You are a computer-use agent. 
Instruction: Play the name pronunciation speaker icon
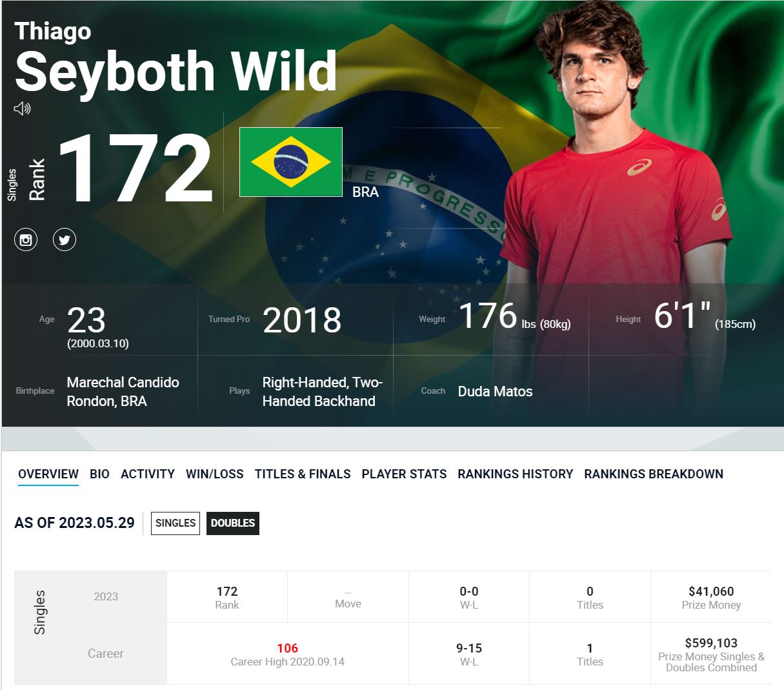(22, 108)
